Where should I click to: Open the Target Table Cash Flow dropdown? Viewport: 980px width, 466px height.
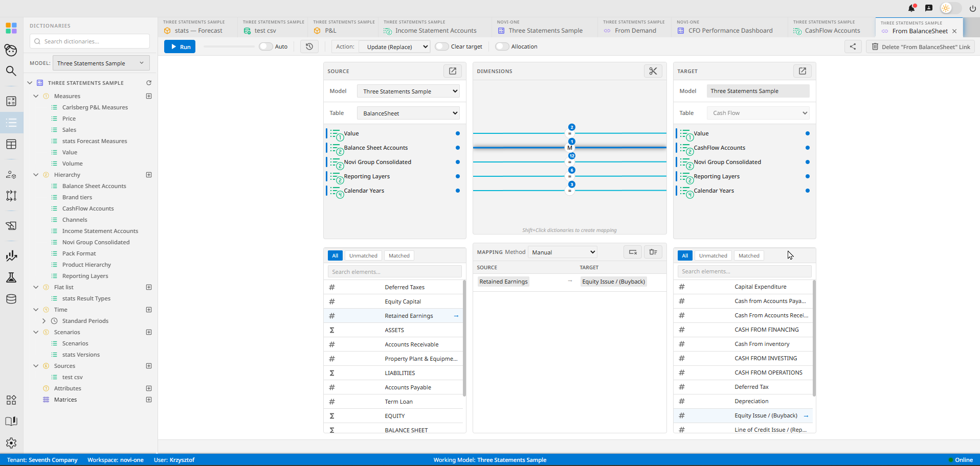coord(758,113)
